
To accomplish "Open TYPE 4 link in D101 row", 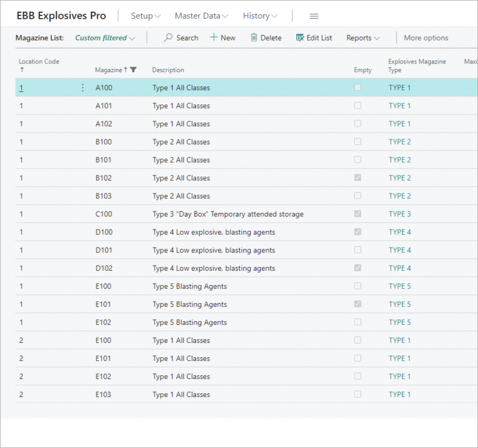I will pyautogui.click(x=400, y=250).
